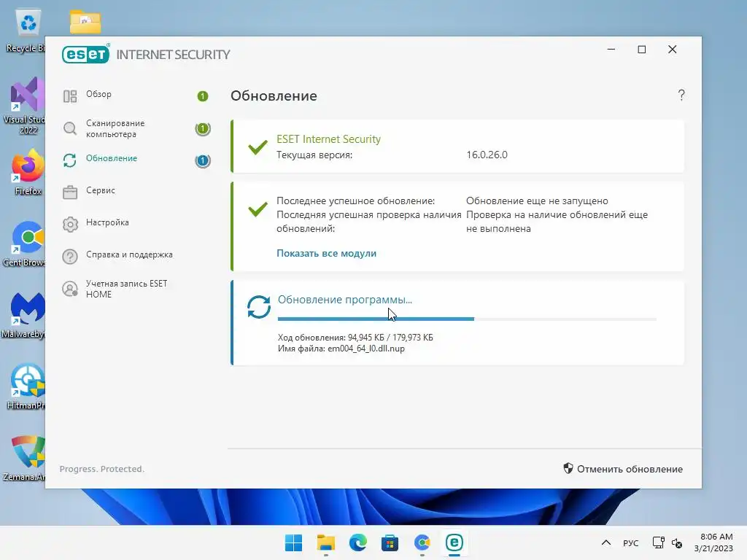Click the update progress bar

point(467,319)
